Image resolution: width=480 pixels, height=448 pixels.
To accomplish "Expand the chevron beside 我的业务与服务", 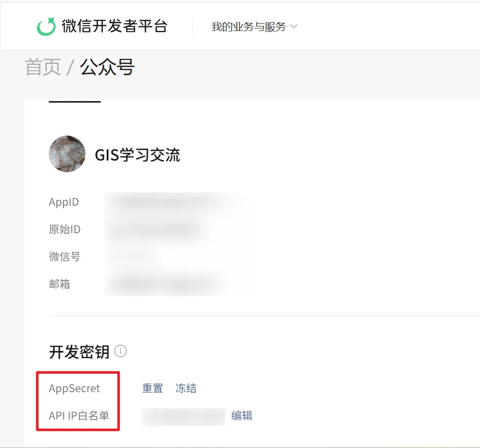I will pos(294,27).
